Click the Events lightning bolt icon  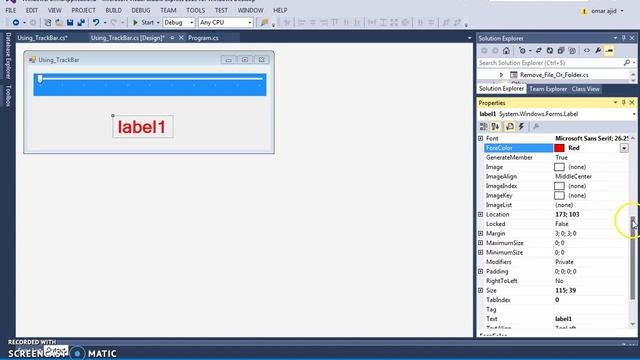point(521,127)
